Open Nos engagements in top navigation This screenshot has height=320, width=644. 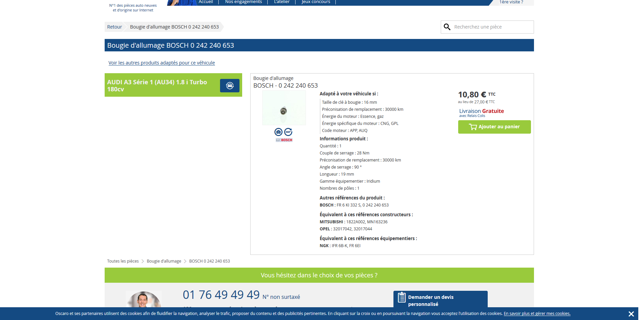click(x=244, y=2)
